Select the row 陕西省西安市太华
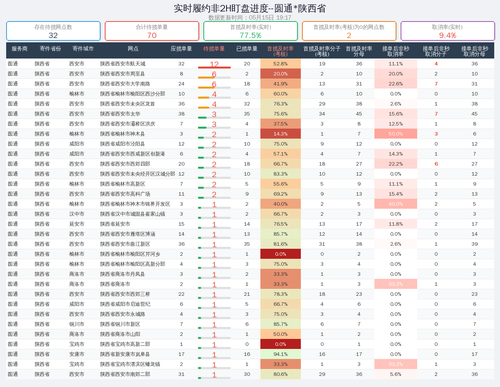500x387 pixels. 250,114
